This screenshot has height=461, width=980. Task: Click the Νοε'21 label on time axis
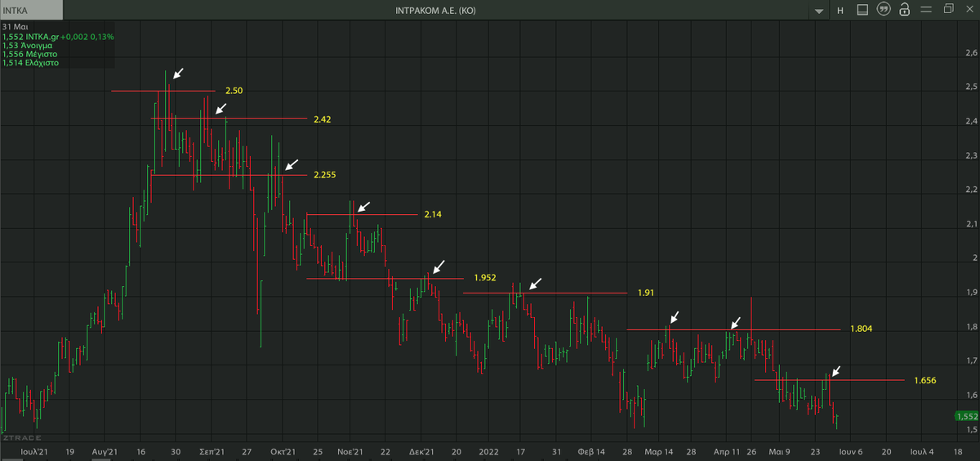[x=350, y=450]
